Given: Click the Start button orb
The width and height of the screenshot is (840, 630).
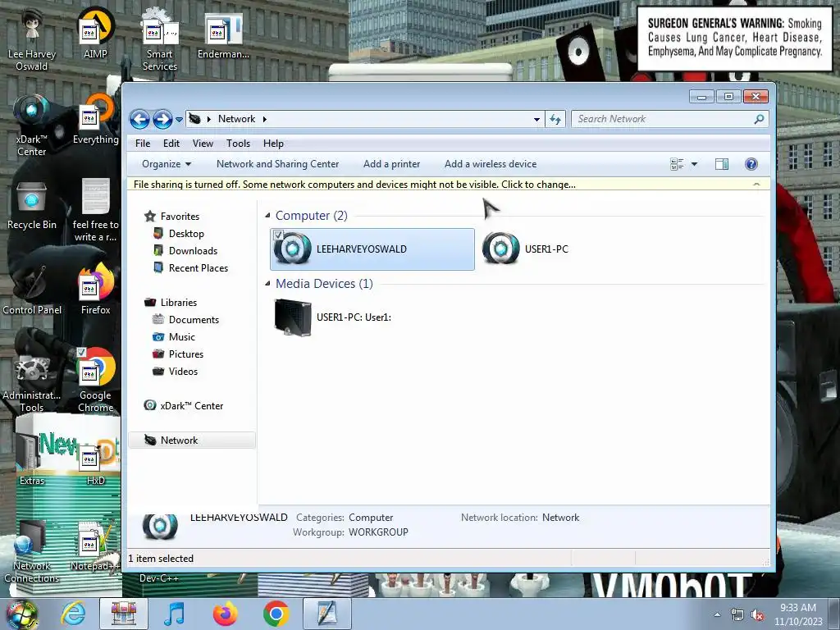Looking at the screenshot, I should click(x=21, y=614).
